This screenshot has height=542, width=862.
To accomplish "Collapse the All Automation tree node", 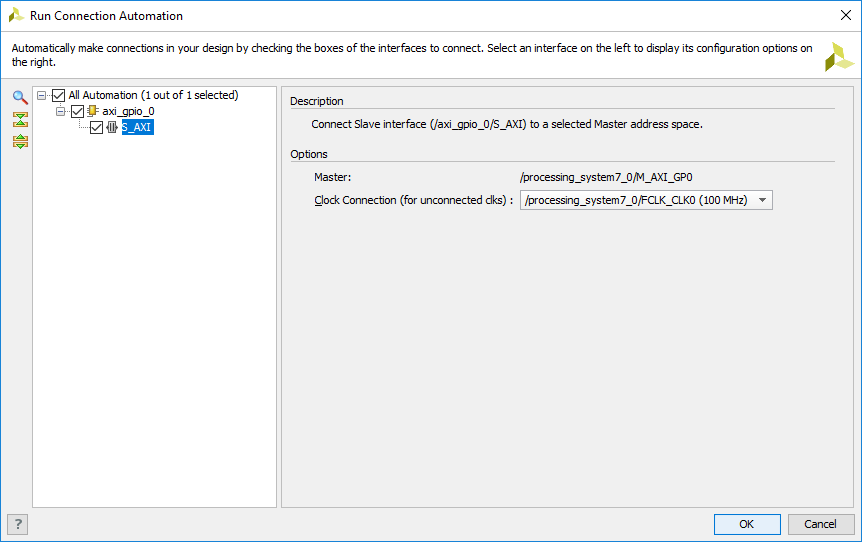I will click(41, 96).
